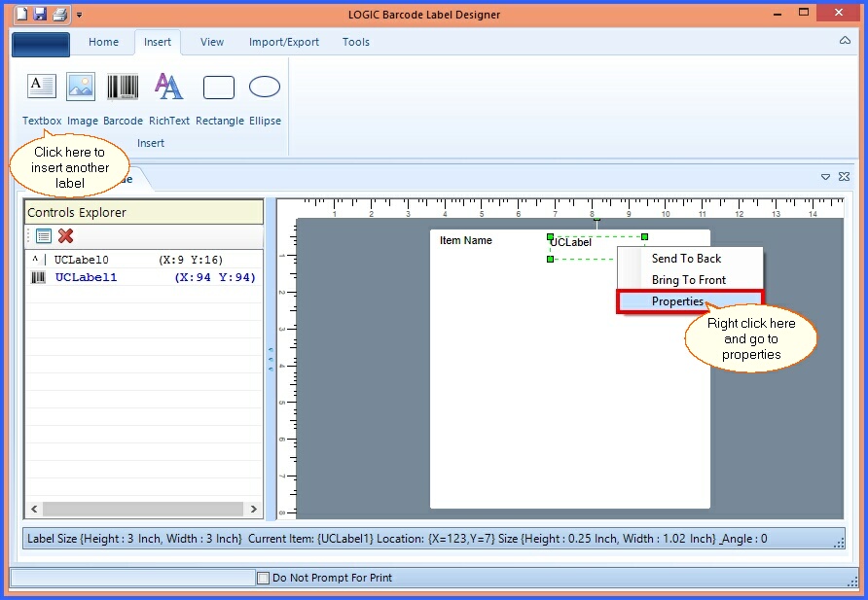The height and width of the screenshot is (600, 868).
Task: Click the Controls Explorer right scroll arrow
Action: (254, 509)
